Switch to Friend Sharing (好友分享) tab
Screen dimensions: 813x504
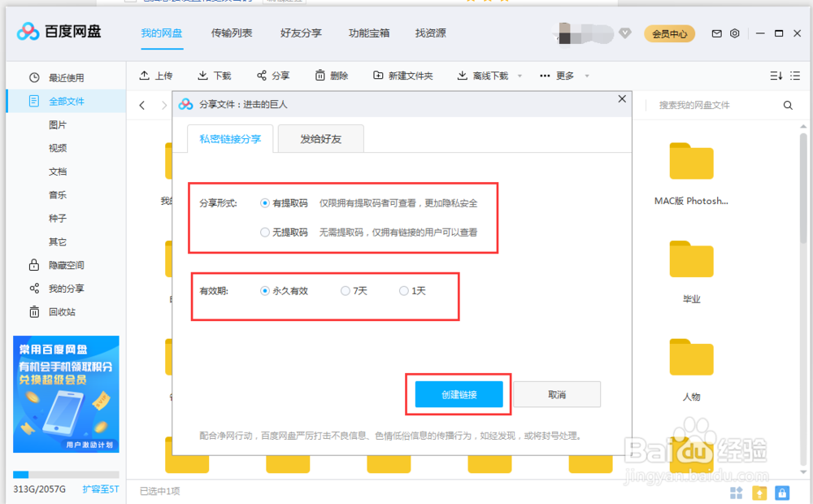(301, 33)
